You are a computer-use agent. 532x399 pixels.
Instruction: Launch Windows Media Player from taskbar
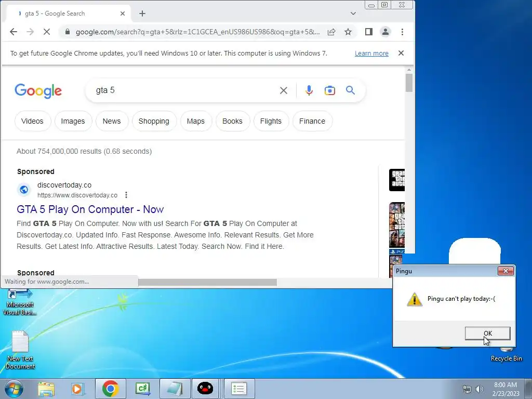[77, 389]
